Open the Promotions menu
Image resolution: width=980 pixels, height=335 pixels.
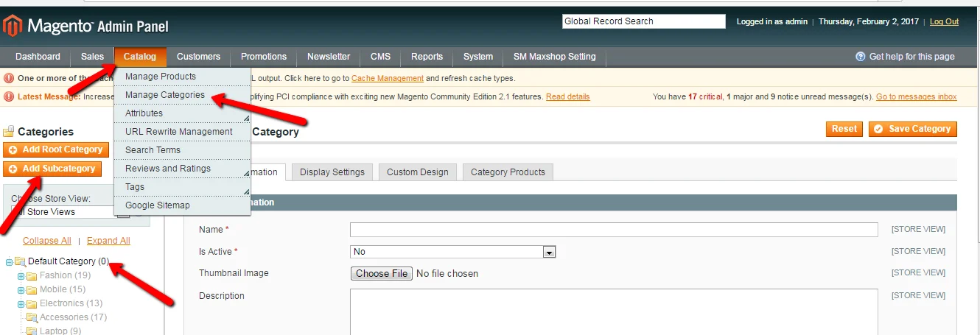pos(264,57)
